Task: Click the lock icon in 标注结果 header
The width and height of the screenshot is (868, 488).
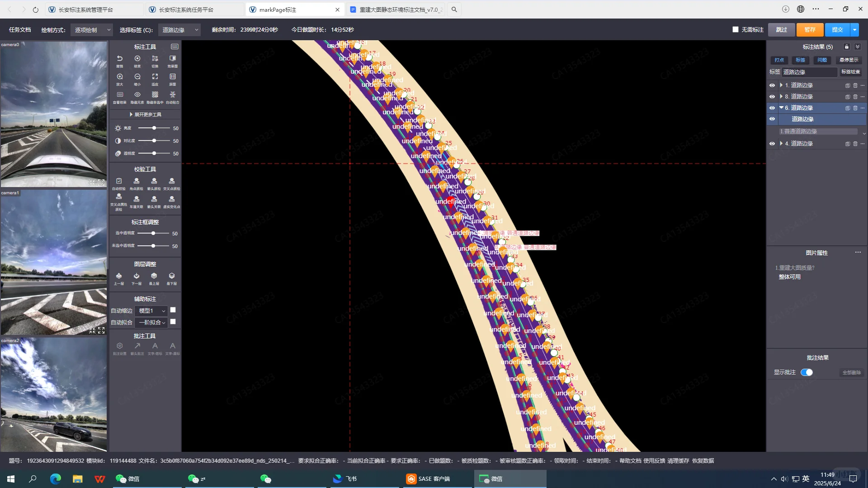Action: [x=846, y=47]
